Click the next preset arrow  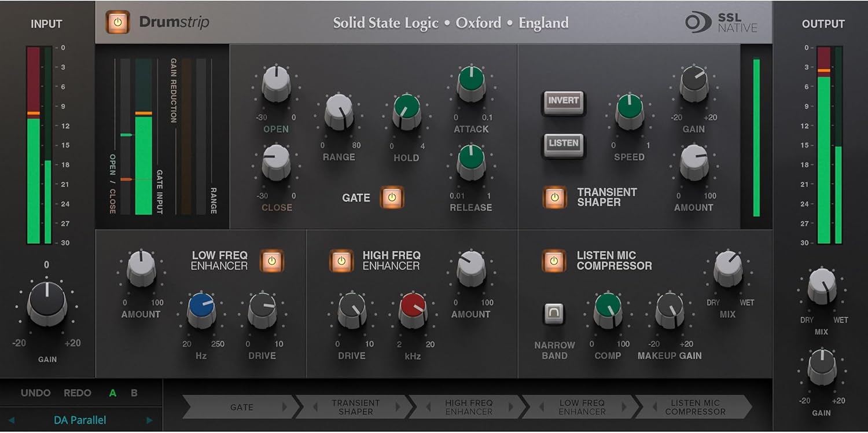pyautogui.click(x=148, y=420)
